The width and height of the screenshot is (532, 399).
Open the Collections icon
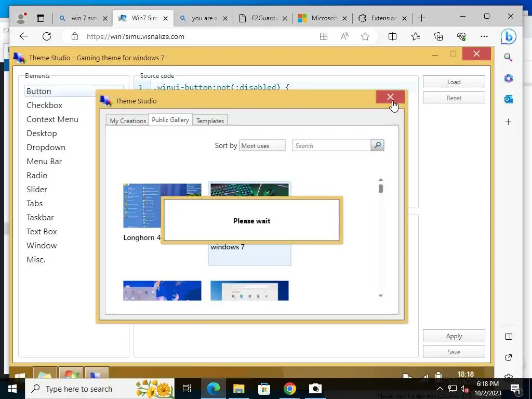coord(438,36)
